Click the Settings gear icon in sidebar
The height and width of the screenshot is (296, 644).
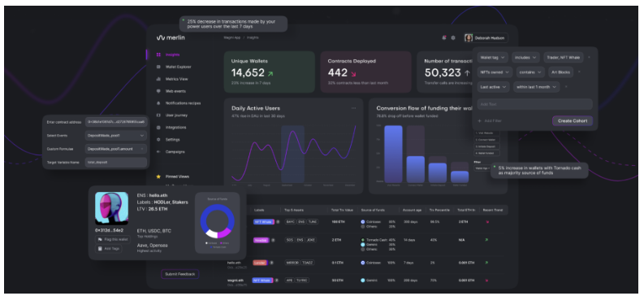[x=158, y=139]
